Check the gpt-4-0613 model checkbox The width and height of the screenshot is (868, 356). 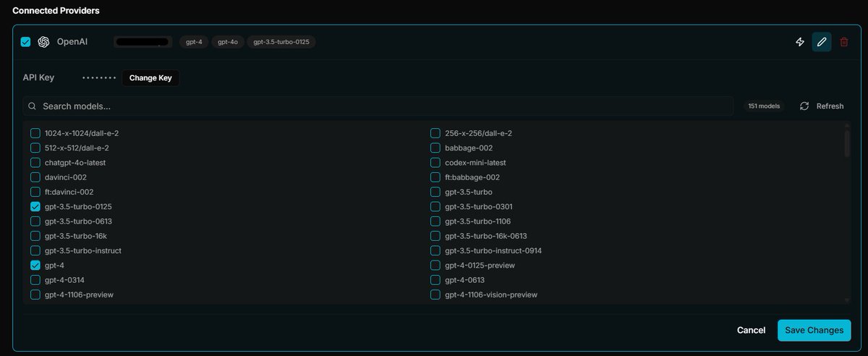[435, 280]
